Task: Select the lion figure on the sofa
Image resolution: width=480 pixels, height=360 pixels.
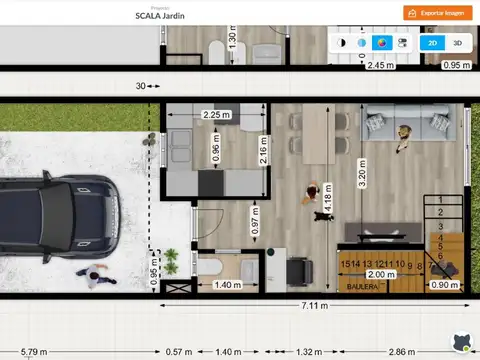Action: click(404, 138)
